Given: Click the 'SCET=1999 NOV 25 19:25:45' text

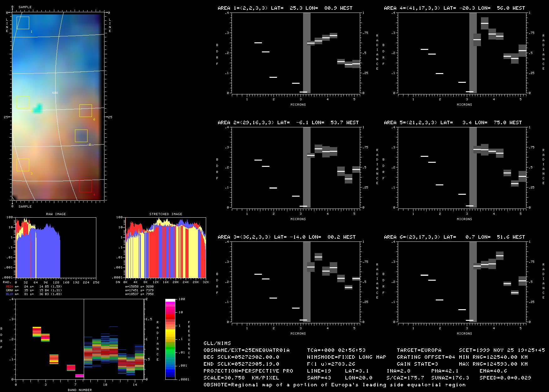Looking at the screenshot, I should pyautogui.click(x=502, y=350).
